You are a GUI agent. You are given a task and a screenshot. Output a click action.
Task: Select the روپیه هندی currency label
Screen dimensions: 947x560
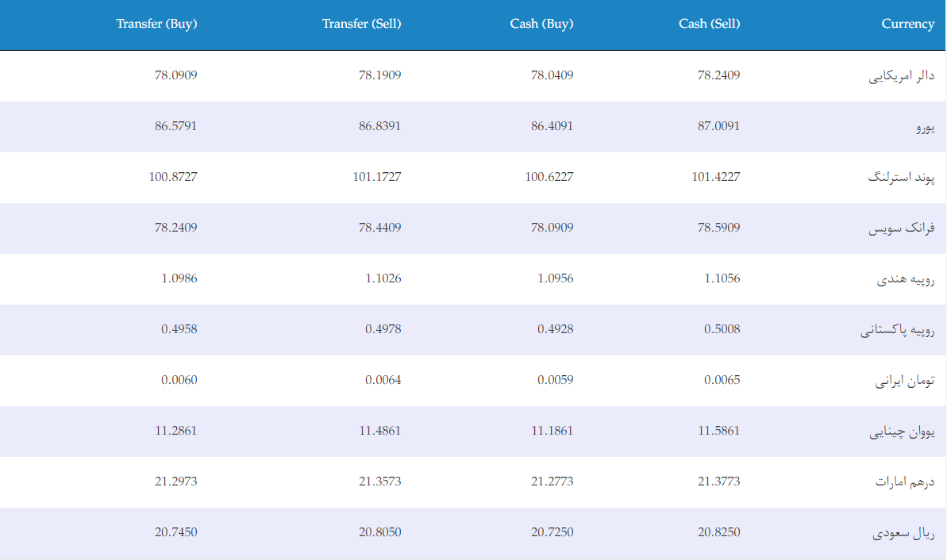pos(906,278)
